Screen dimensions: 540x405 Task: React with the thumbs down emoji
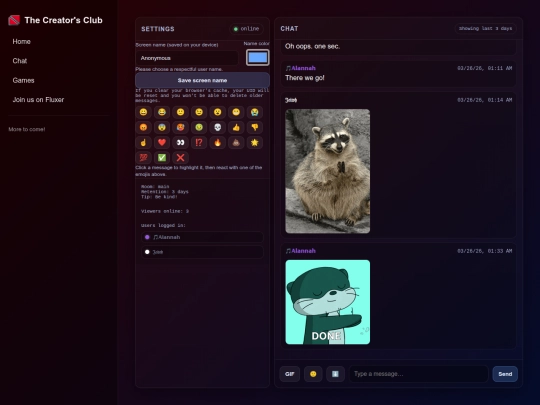[x=255, y=127]
